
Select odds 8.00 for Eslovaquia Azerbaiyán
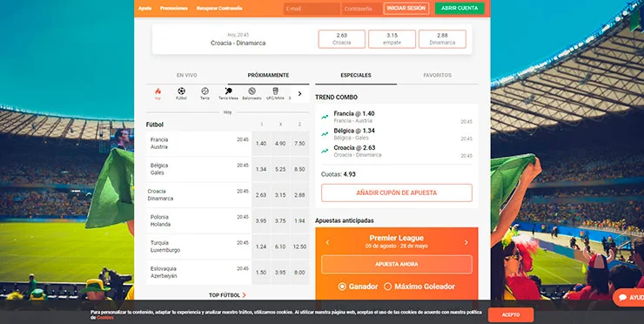[299, 273]
